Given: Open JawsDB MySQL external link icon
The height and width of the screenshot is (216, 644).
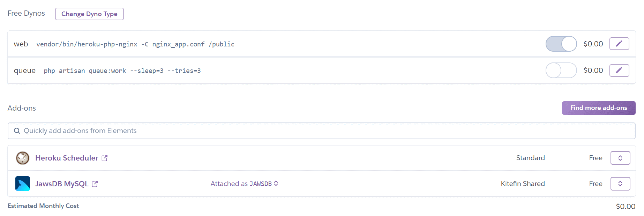Looking at the screenshot, I should tap(95, 184).
